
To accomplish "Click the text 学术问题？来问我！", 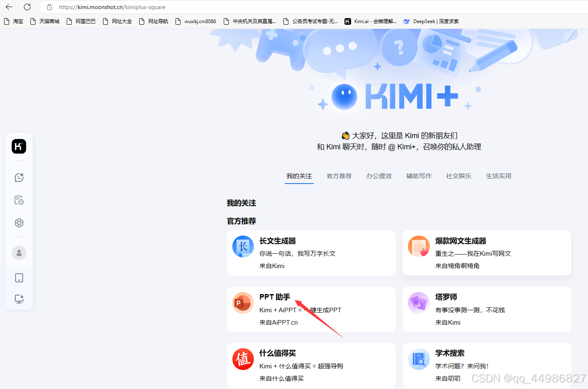I will [x=462, y=366].
